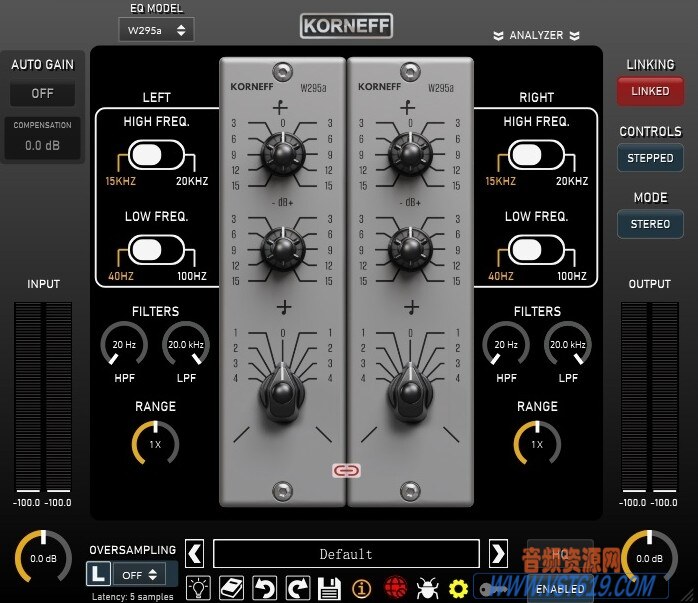Open the orange info icon

[361, 589]
